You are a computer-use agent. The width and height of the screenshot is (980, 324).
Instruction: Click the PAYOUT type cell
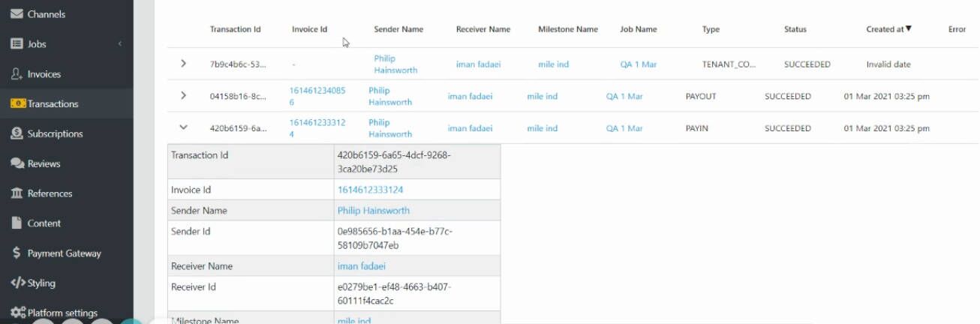701,97
